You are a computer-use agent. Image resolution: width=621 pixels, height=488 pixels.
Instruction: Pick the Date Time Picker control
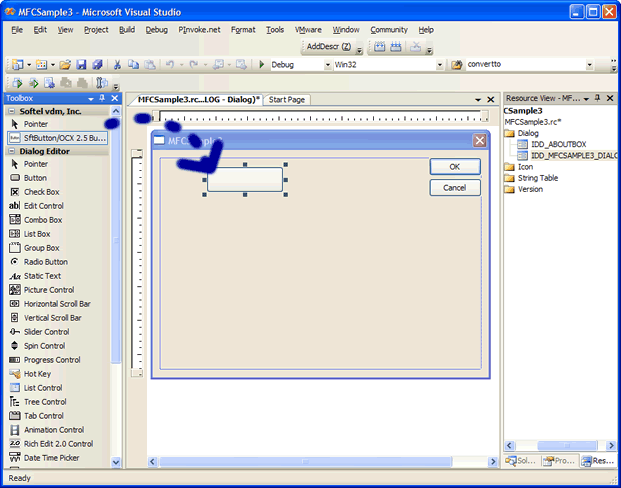[51, 458]
